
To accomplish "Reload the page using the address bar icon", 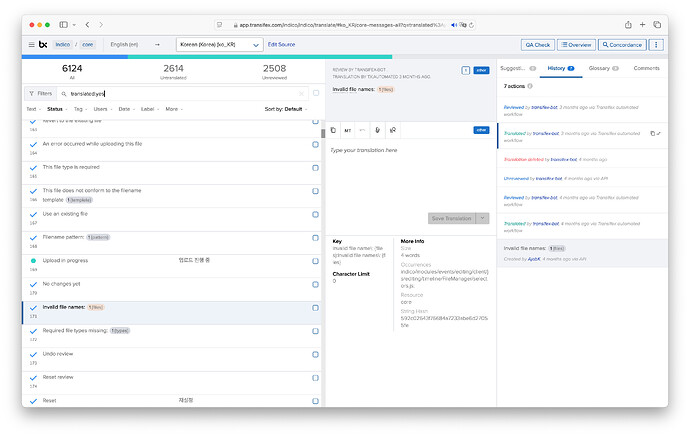I will point(471,25).
